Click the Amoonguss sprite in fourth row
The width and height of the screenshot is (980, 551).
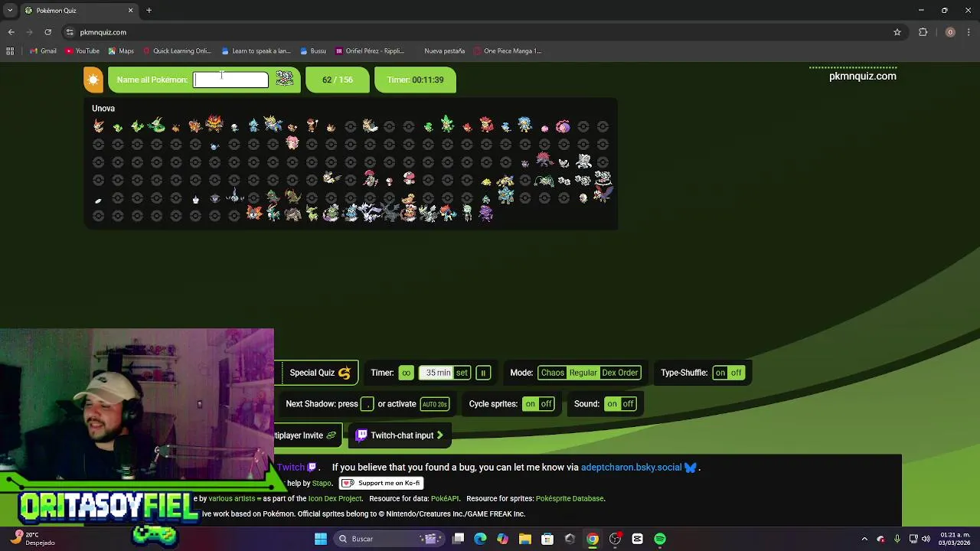409,179
